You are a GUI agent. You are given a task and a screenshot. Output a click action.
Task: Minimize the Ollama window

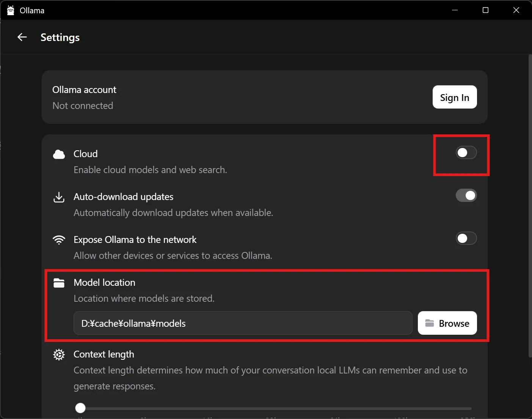pyautogui.click(x=455, y=10)
